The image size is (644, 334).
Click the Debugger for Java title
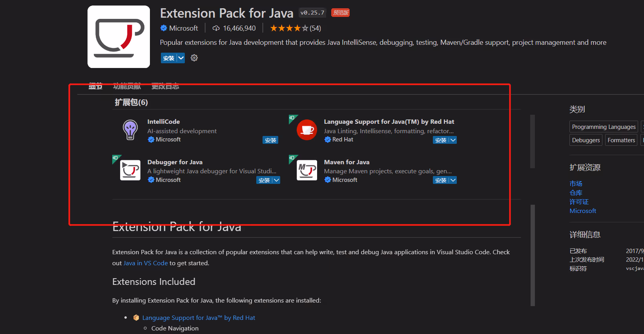coord(175,162)
